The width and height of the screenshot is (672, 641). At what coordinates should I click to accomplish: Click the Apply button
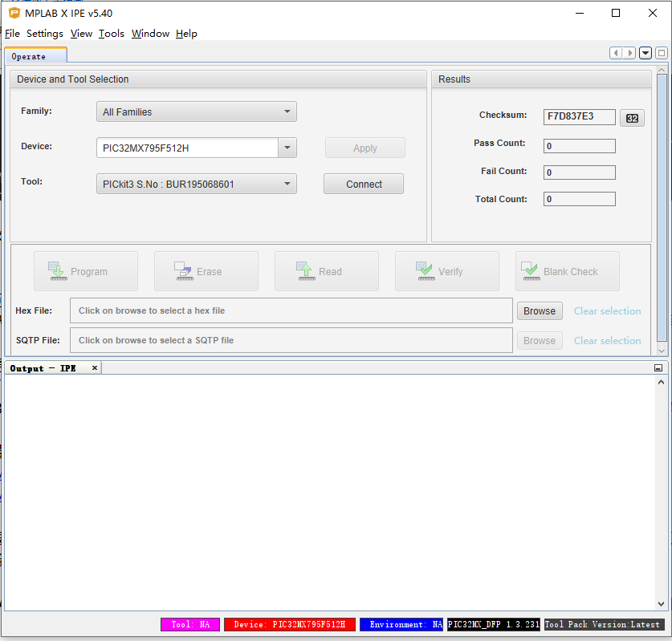pos(365,148)
